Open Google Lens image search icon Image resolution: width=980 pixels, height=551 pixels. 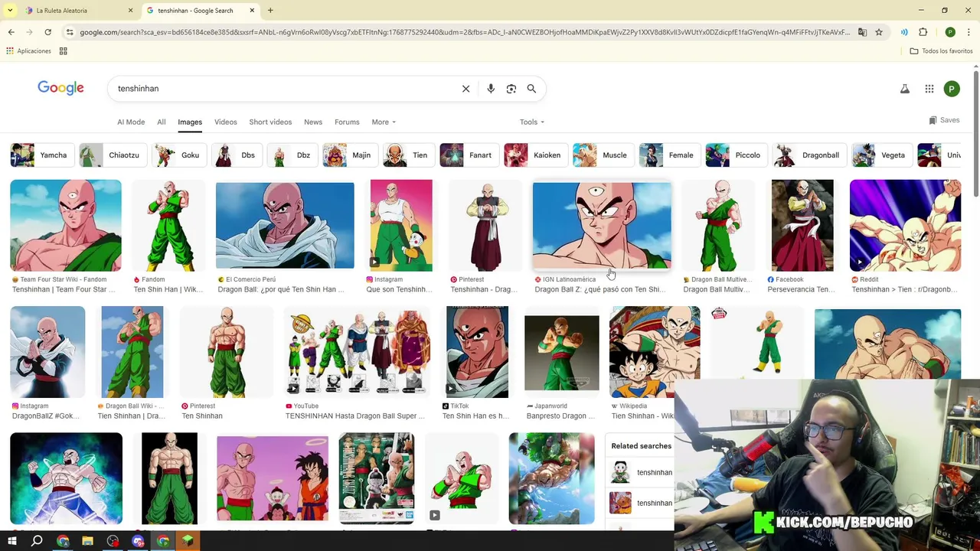click(x=511, y=89)
